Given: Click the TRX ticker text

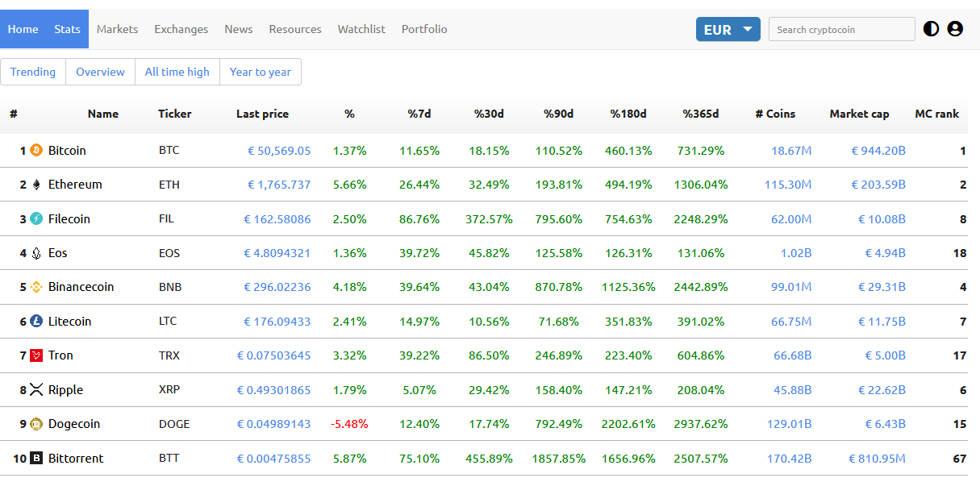Looking at the screenshot, I should [169, 355].
